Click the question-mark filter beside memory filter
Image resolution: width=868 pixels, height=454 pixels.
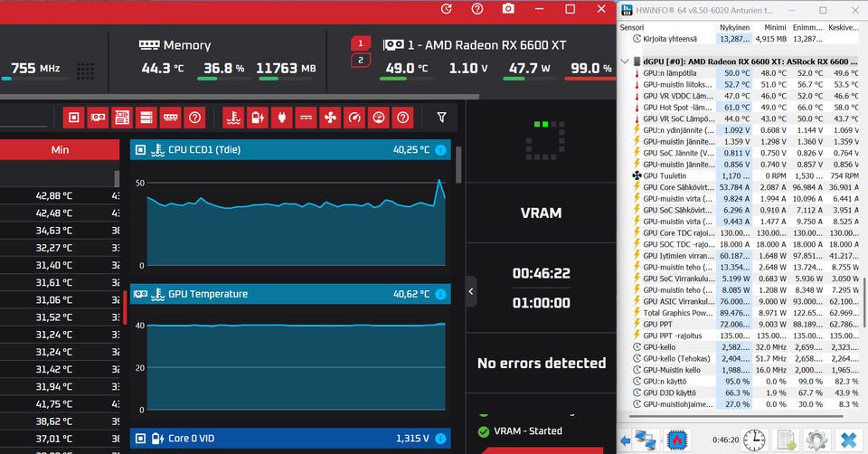tap(195, 118)
